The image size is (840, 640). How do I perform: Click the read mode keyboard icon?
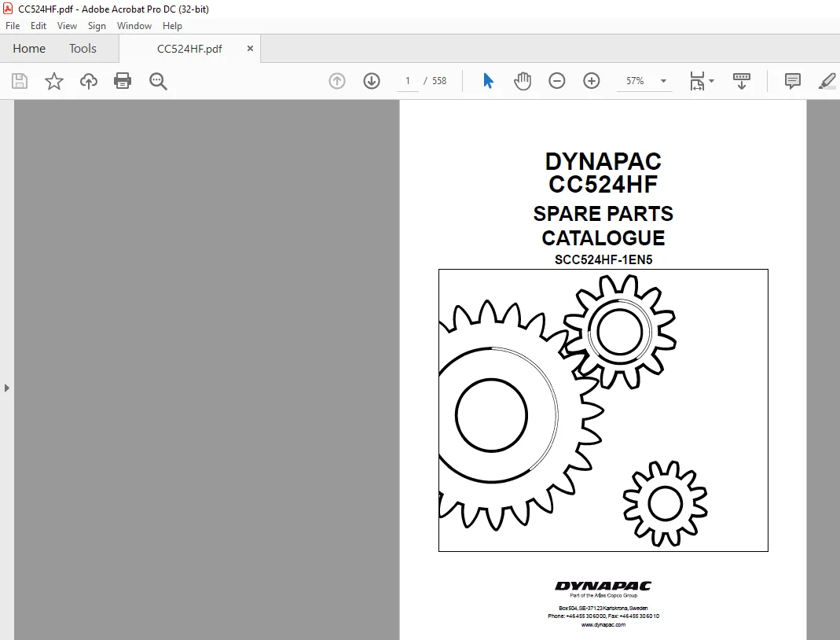pyautogui.click(x=742, y=81)
